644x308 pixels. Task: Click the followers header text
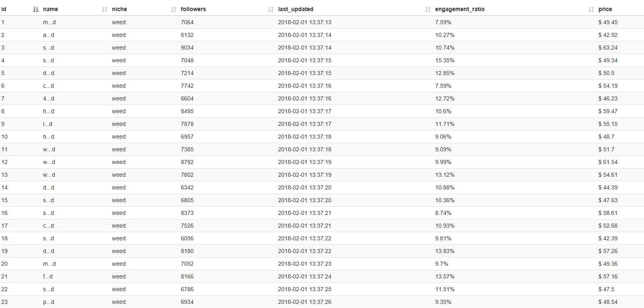193,9
